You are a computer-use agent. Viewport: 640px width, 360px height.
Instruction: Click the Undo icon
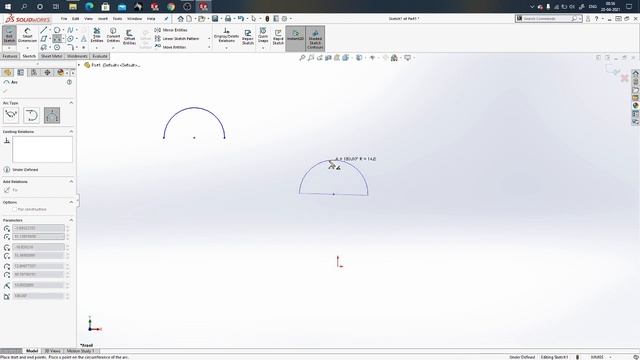(x=241, y=19)
